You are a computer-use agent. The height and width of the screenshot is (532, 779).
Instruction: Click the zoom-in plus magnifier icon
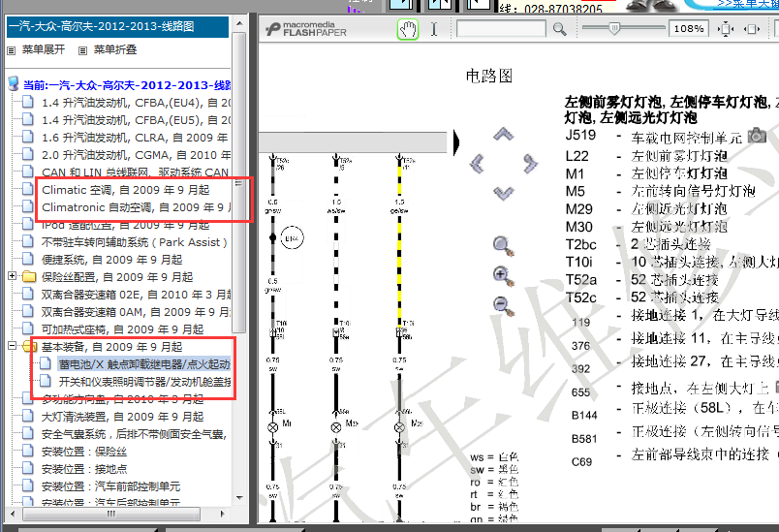tap(503, 275)
